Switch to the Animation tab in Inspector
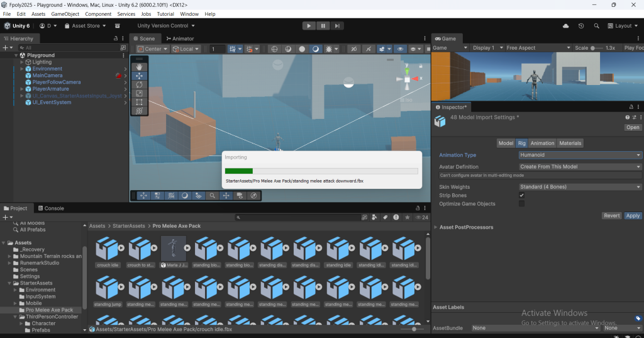644x338 pixels. [x=542, y=143]
